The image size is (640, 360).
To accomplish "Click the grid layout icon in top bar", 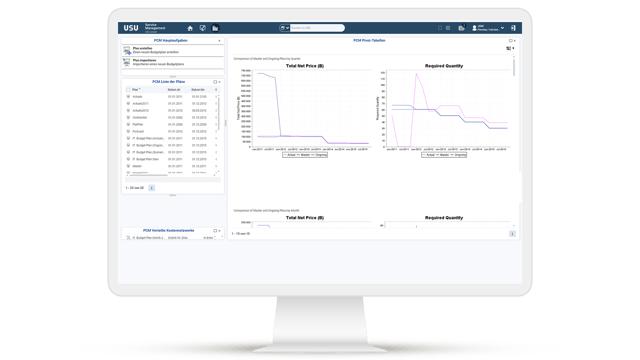I will coord(448,28).
